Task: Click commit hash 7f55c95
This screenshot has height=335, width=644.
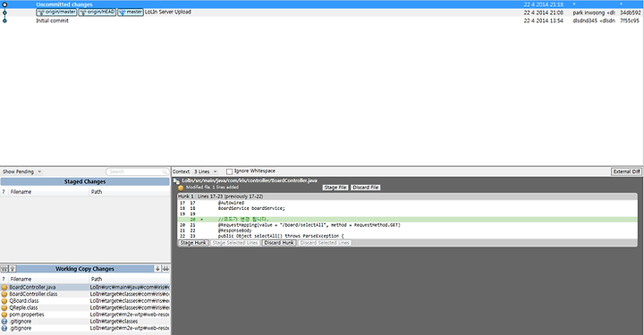Action: pos(630,21)
